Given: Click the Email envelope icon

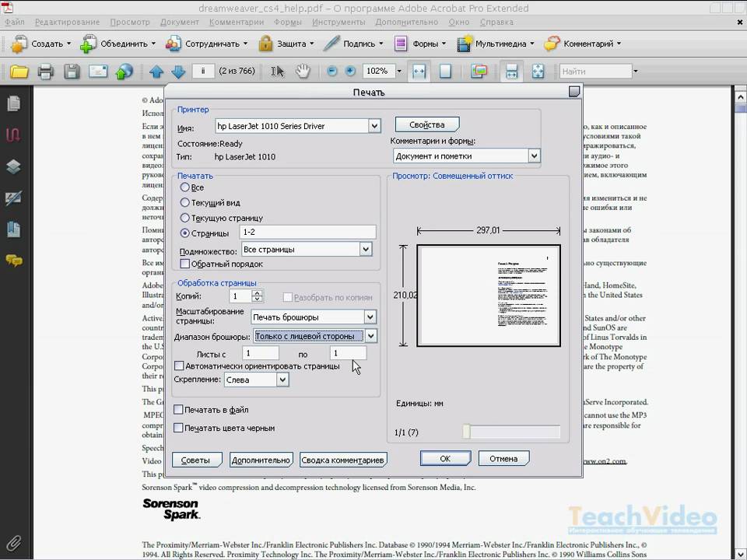Looking at the screenshot, I should [x=98, y=72].
